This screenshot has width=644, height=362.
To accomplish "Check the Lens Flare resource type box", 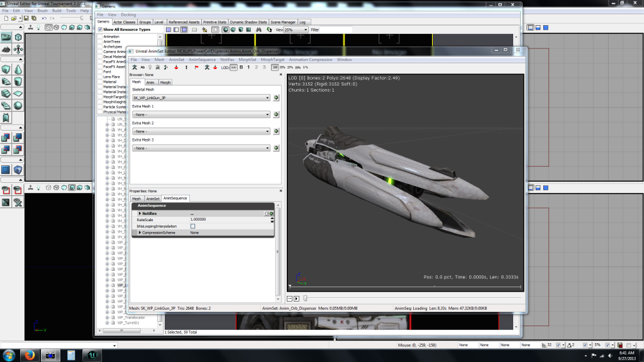I will point(100,77).
